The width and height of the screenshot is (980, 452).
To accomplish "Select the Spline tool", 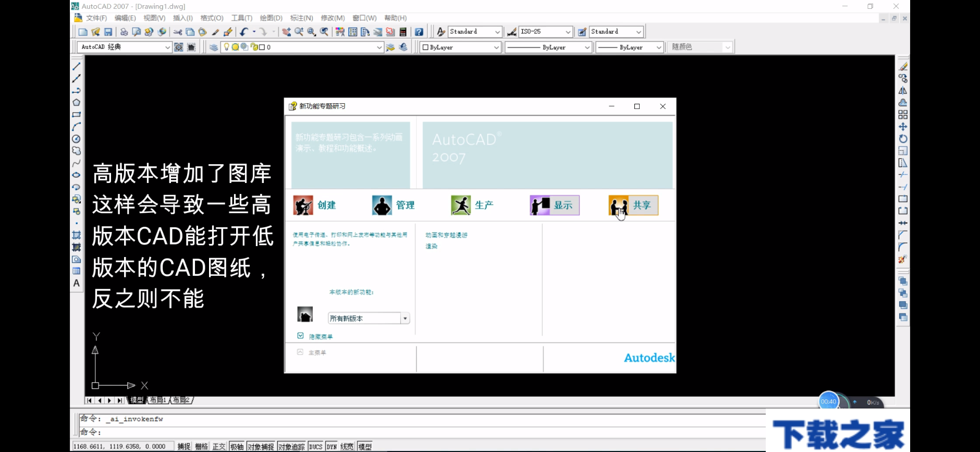I will tap(77, 163).
